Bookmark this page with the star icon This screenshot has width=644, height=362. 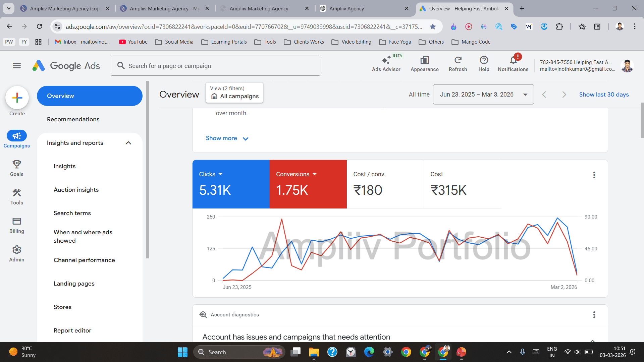click(x=433, y=26)
